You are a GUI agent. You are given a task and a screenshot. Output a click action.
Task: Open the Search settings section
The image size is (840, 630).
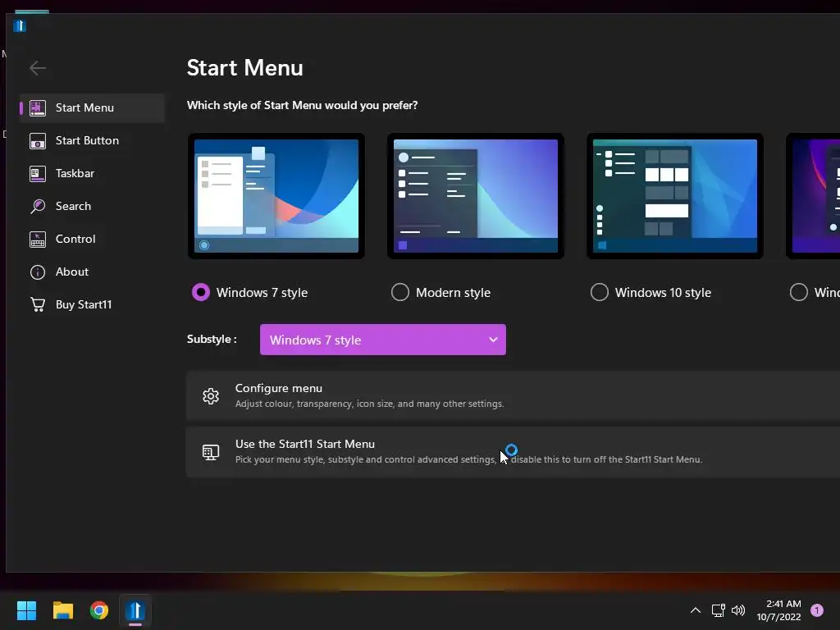tap(92, 206)
